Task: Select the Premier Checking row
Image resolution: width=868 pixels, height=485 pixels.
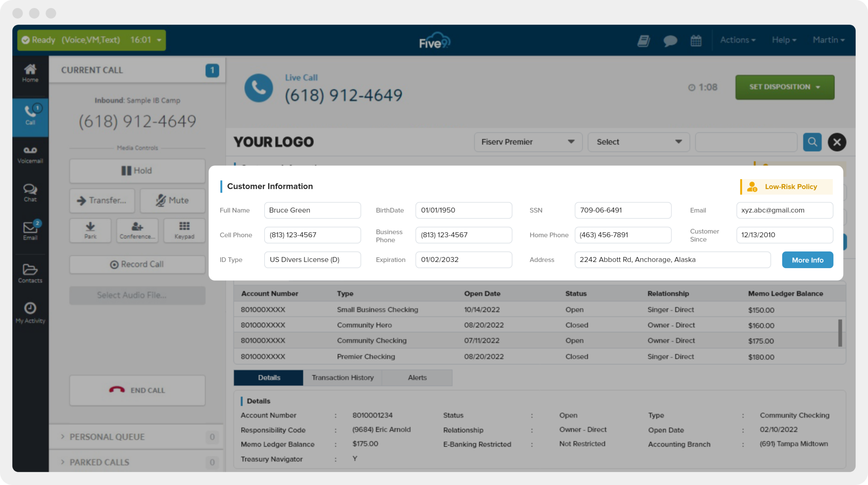Action: (x=539, y=357)
